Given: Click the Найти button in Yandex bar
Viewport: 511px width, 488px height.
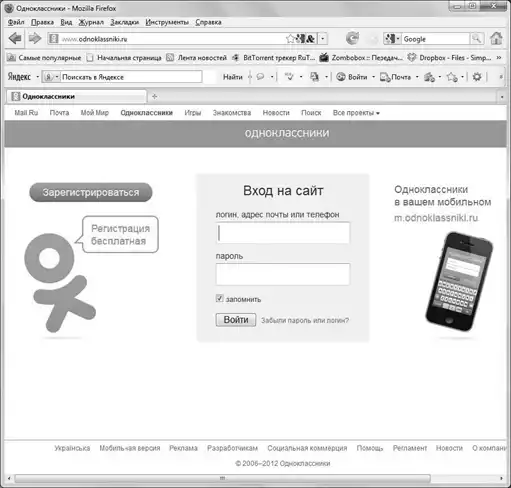Looking at the screenshot, I should pos(233,77).
